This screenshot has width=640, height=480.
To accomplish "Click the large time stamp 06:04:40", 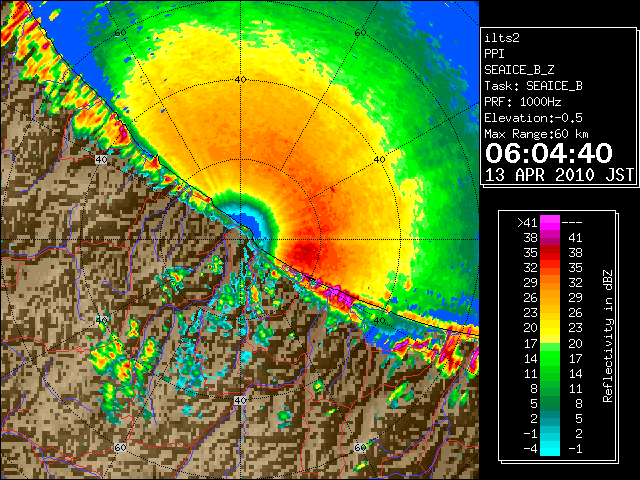I will coord(548,153).
